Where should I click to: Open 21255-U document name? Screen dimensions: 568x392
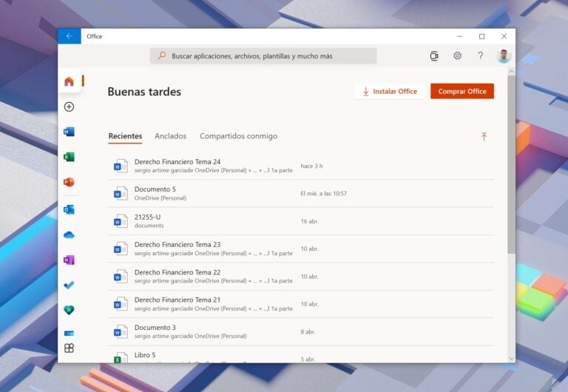[x=147, y=217]
